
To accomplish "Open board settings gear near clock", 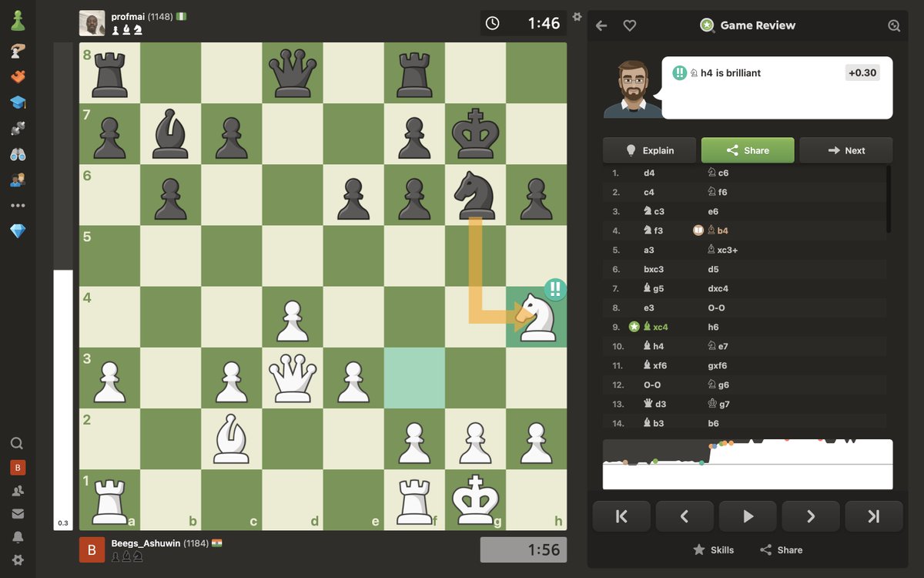I will pyautogui.click(x=577, y=16).
